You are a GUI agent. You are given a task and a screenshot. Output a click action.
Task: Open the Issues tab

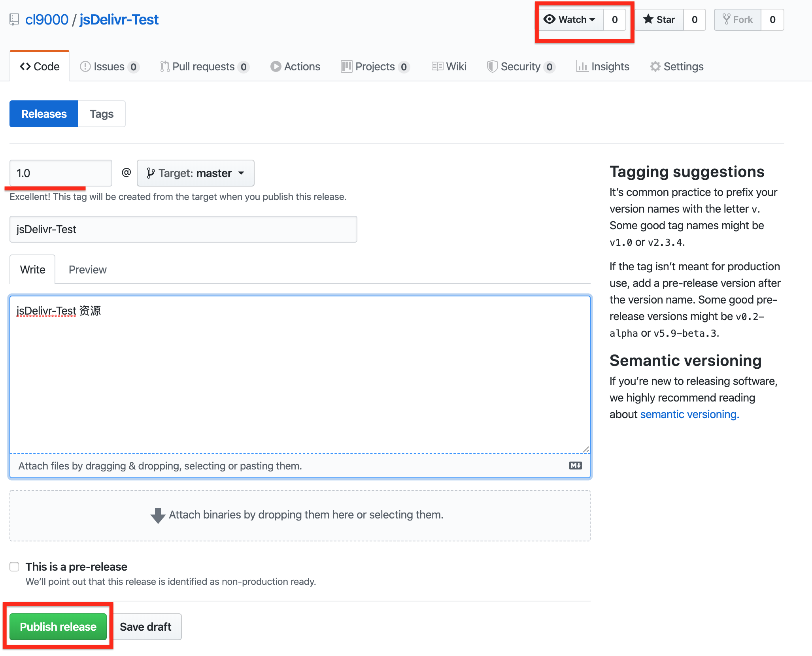(110, 66)
